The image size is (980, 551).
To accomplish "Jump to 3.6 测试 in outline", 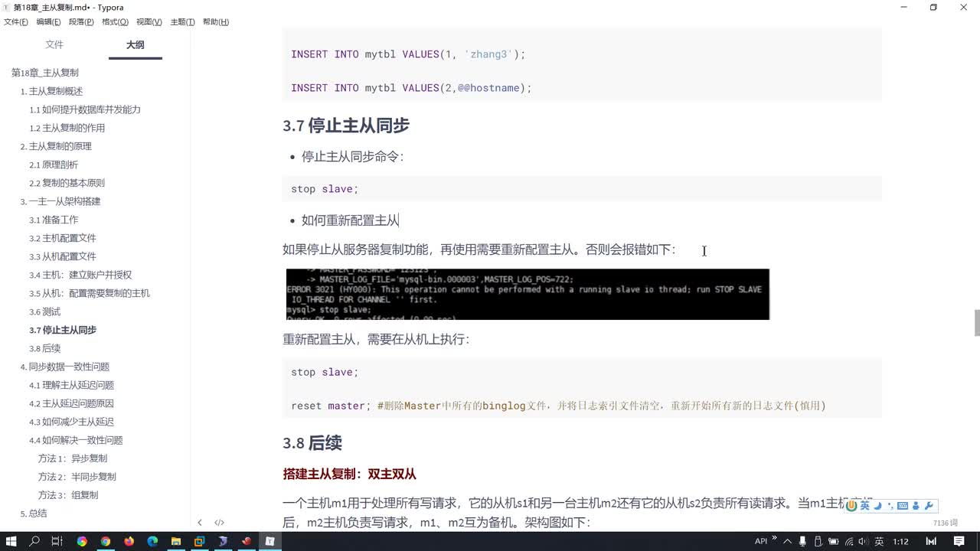I will [x=44, y=311].
